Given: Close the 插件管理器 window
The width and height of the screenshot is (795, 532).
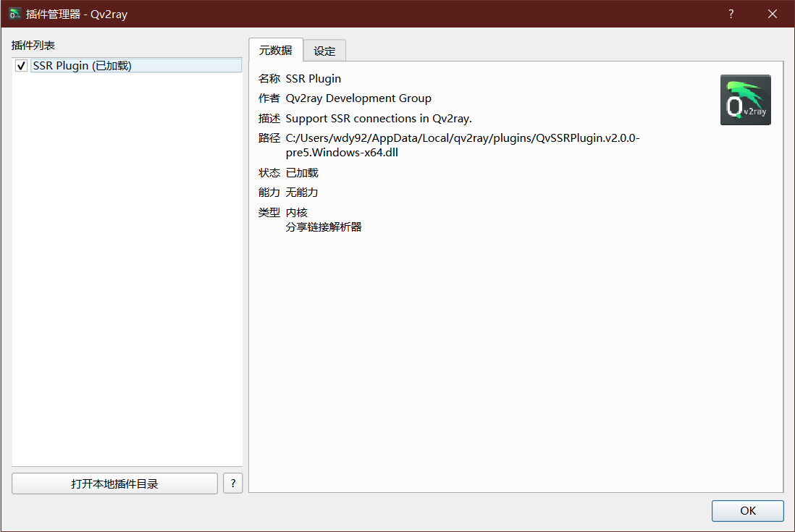Looking at the screenshot, I should pyautogui.click(x=773, y=14).
